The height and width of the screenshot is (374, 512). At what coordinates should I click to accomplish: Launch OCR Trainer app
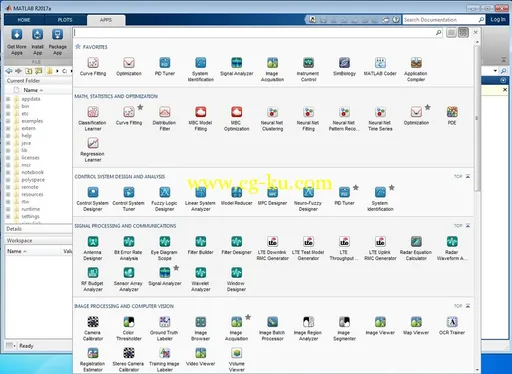tap(452, 325)
